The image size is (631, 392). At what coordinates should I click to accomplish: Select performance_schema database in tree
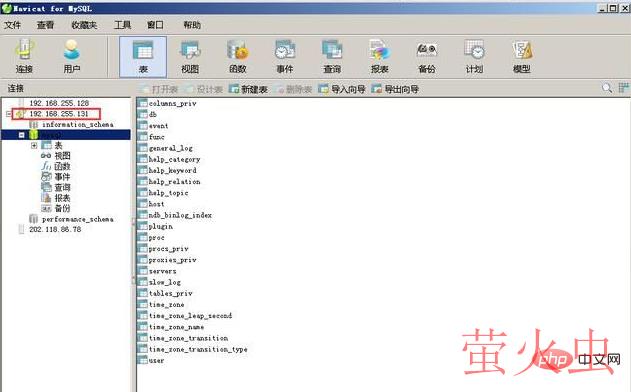pyautogui.click(x=77, y=219)
